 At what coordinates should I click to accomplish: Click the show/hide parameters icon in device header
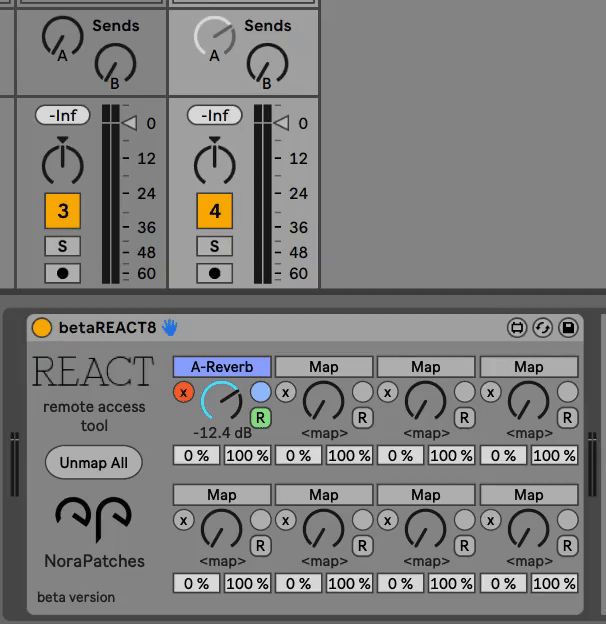(517, 327)
